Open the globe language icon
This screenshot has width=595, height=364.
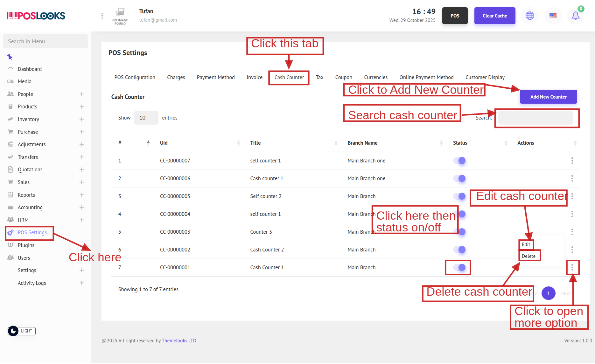point(530,16)
